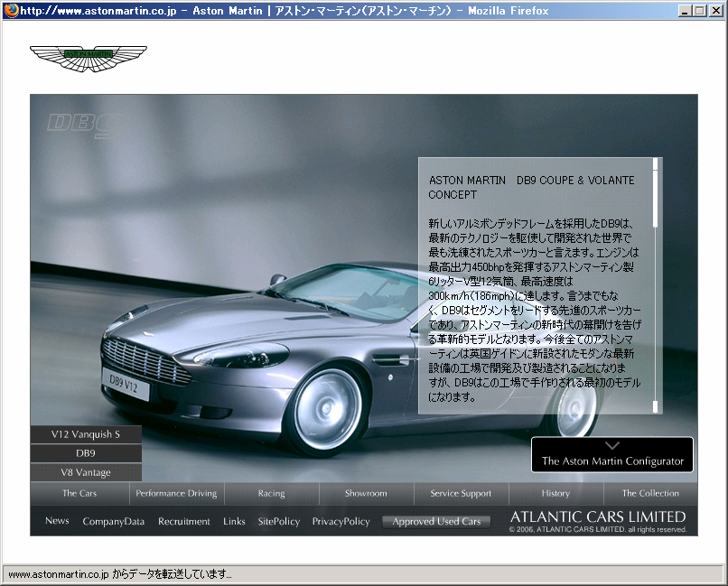Open CompanyData link
Image resolution: width=728 pixels, height=586 pixels.
click(x=114, y=522)
